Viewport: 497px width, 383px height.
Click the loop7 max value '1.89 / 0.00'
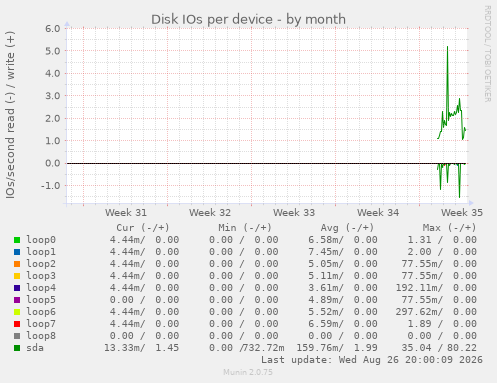(x=442, y=324)
